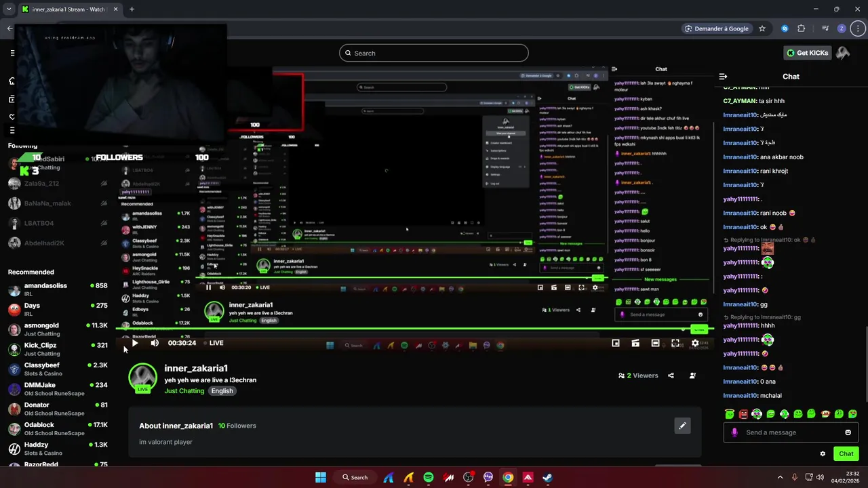Open Steam from the taskbar
Viewport: 868px width, 488px height.
(548, 477)
